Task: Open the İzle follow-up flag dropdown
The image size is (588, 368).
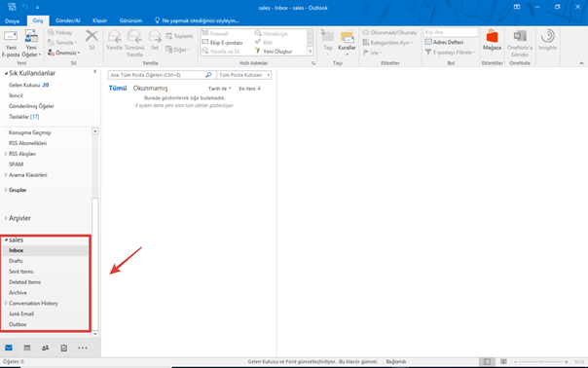Action: (x=373, y=53)
